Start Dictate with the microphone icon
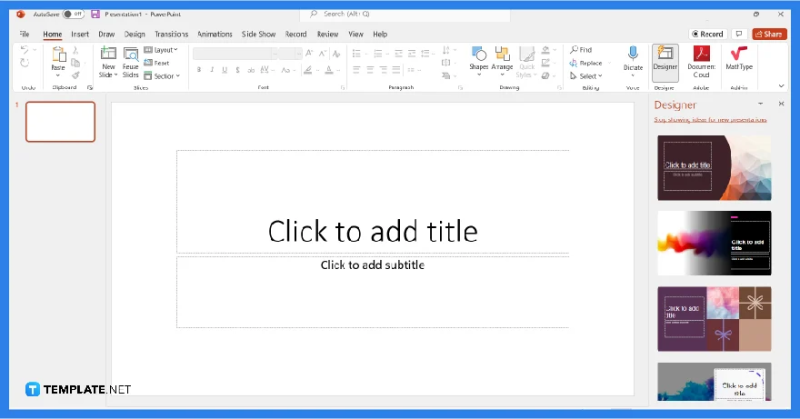 (x=633, y=55)
